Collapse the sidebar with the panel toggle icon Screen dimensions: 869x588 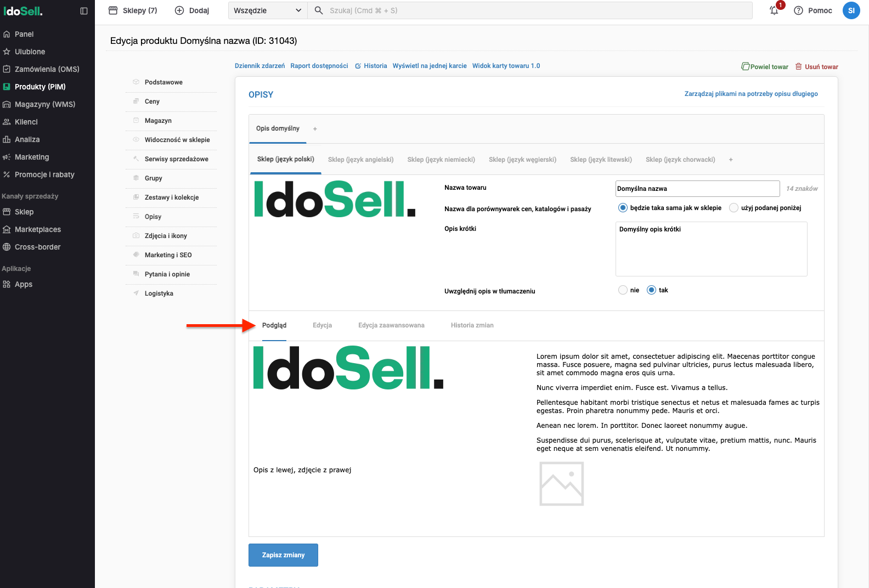[84, 10]
